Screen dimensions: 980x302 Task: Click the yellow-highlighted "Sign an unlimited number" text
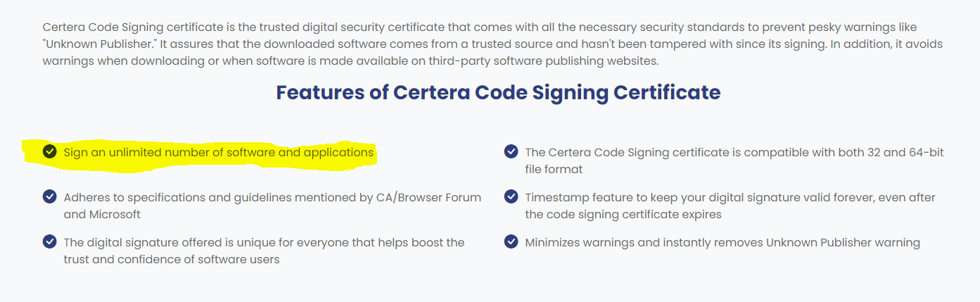[218, 152]
